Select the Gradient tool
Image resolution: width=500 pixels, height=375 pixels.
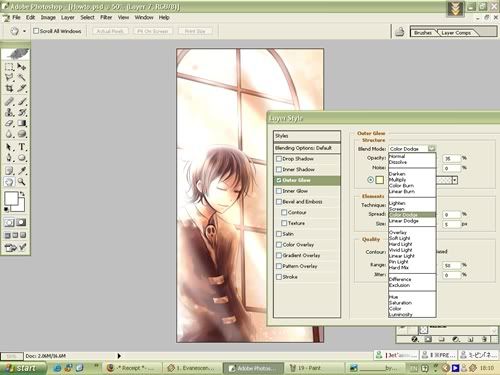22,123
